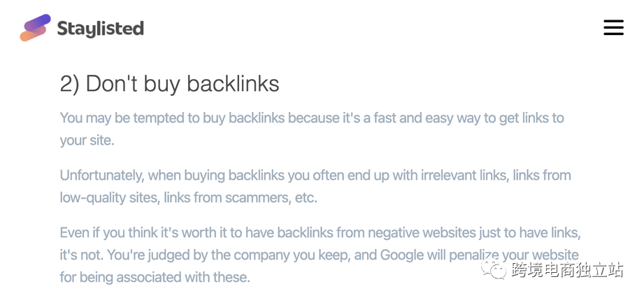Click the text "your site."
644x298 pixels.
coord(87,141)
